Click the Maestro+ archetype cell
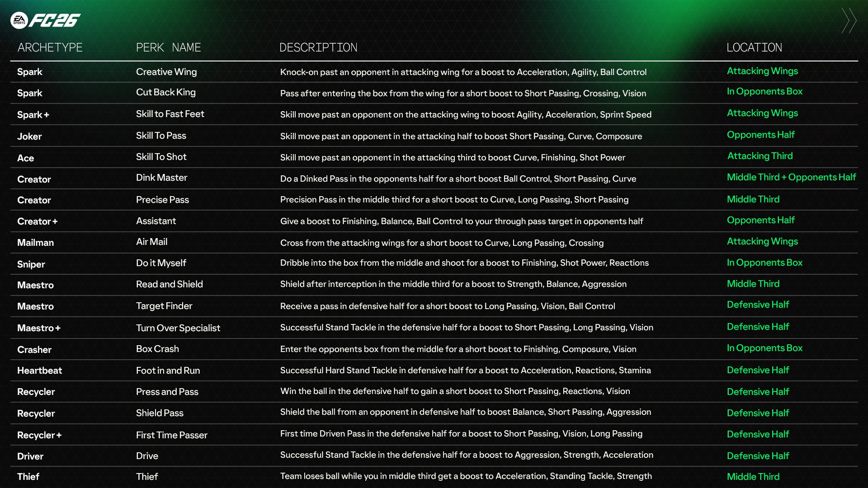This screenshot has width=868, height=488. pyautogui.click(x=39, y=328)
